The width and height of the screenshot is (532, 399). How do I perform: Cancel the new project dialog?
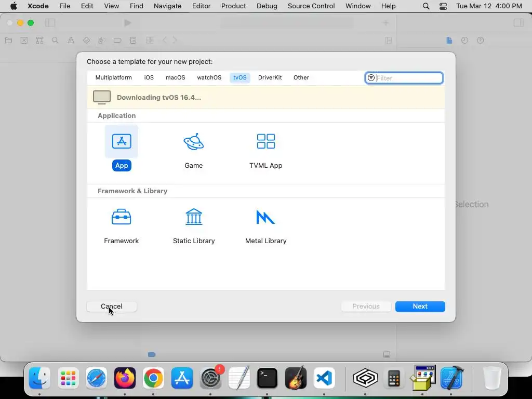(x=112, y=307)
